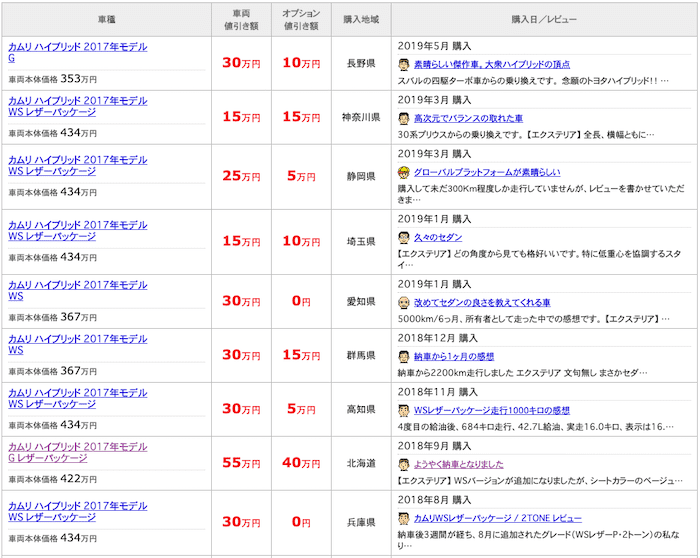The image size is (700, 558).
Task: Click reviewer avatar beside 納車から1ヶ月の感想
Action: [x=404, y=357]
